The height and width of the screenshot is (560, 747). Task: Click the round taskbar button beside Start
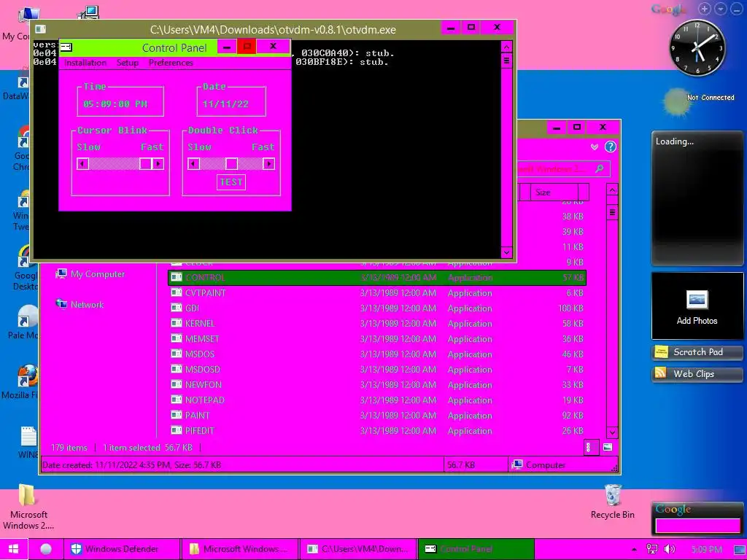click(46, 549)
